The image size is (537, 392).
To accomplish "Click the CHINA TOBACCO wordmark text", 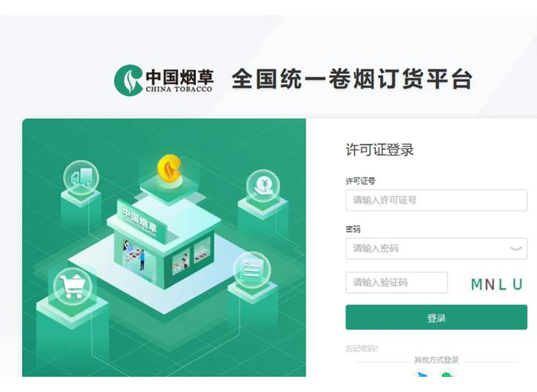I will pos(179,89).
